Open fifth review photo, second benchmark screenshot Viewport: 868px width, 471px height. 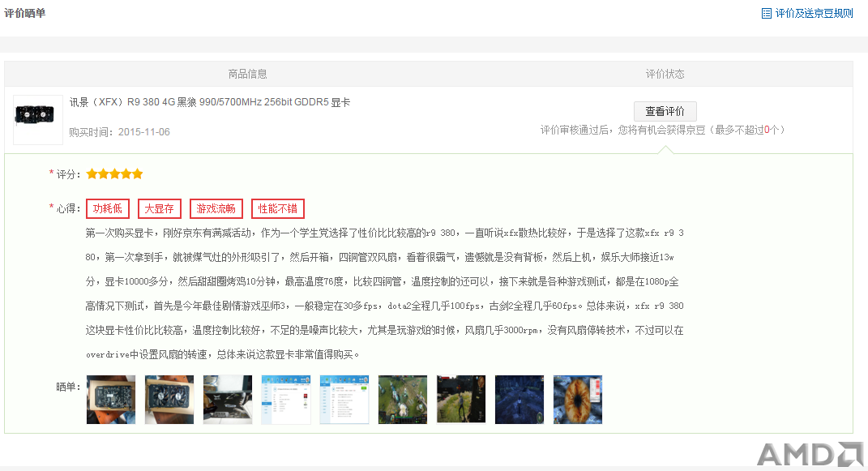point(344,400)
